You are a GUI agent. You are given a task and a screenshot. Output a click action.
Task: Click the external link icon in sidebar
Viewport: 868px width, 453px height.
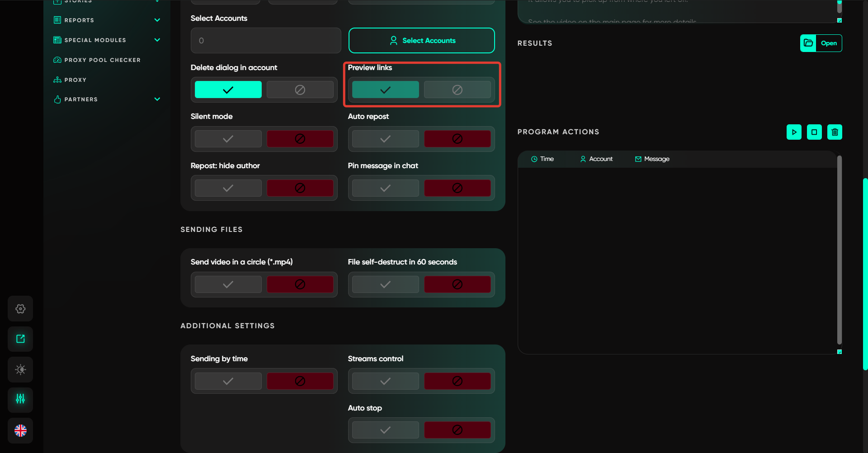coord(20,339)
